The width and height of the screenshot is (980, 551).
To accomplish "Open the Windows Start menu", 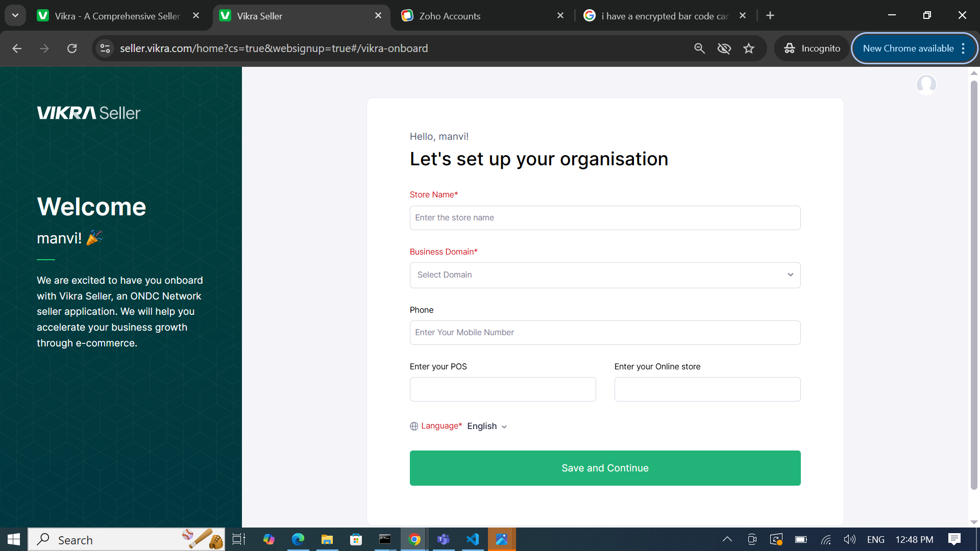I will point(14,539).
